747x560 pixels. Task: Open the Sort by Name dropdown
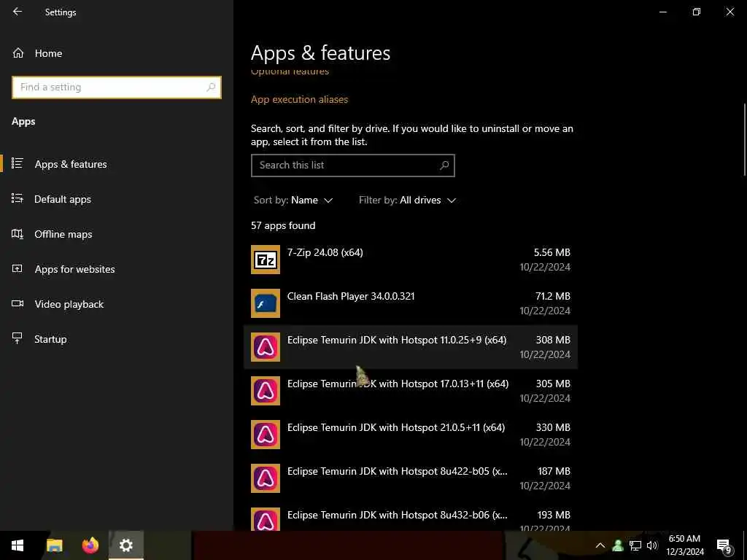pyautogui.click(x=293, y=200)
